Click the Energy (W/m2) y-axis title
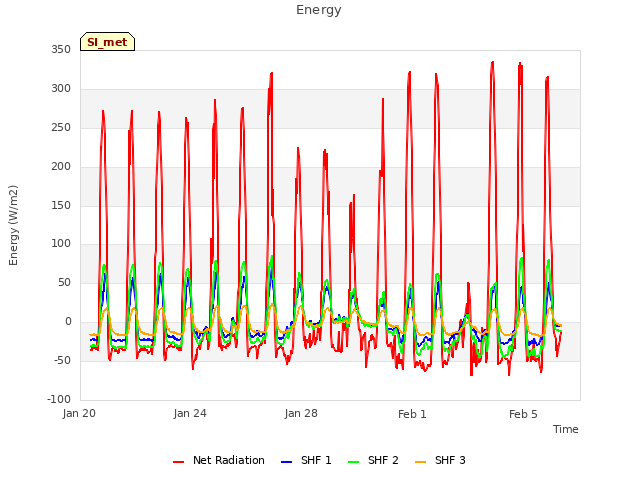The image size is (640, 480). (13, 225)
